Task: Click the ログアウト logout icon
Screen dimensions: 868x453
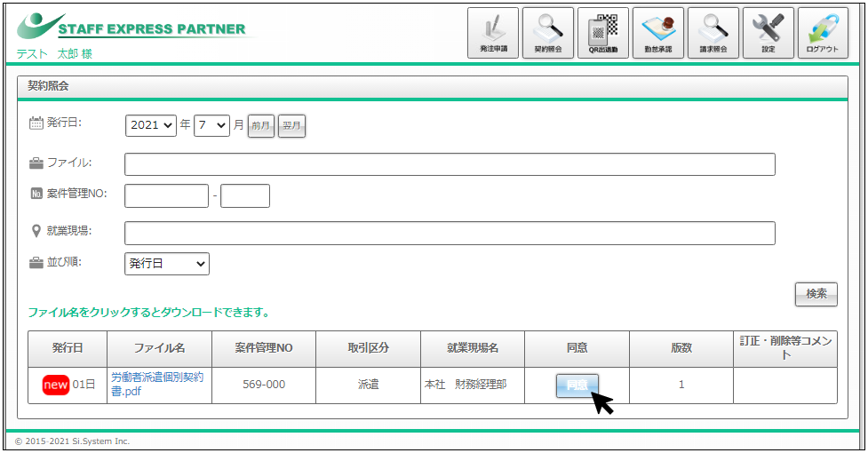Action: point(823,33)
